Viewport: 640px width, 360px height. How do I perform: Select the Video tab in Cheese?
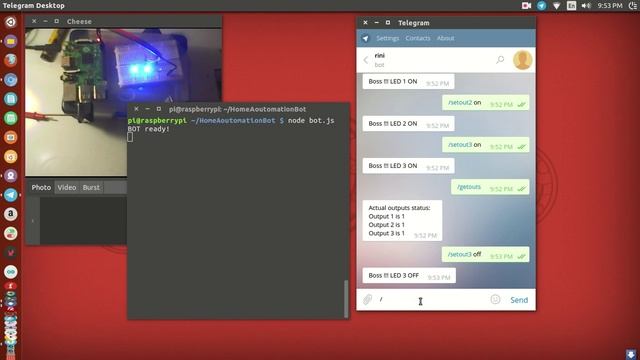point(67,187)
